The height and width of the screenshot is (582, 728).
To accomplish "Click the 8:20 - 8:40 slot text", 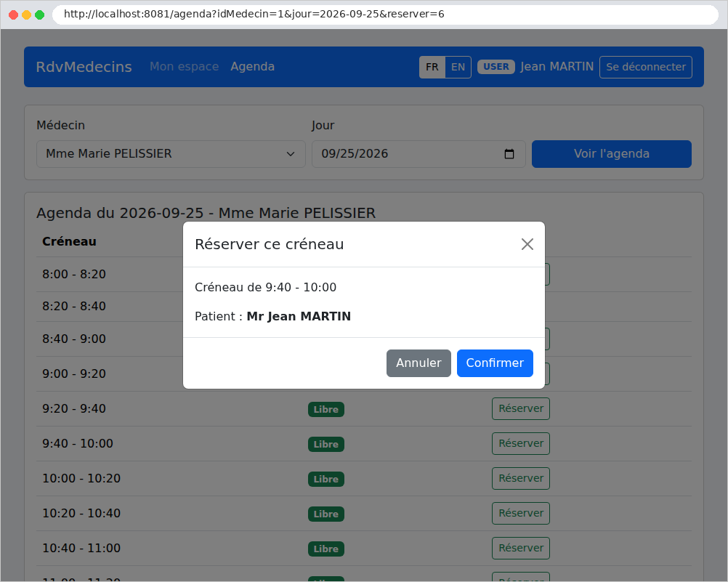I will [74, 306].
